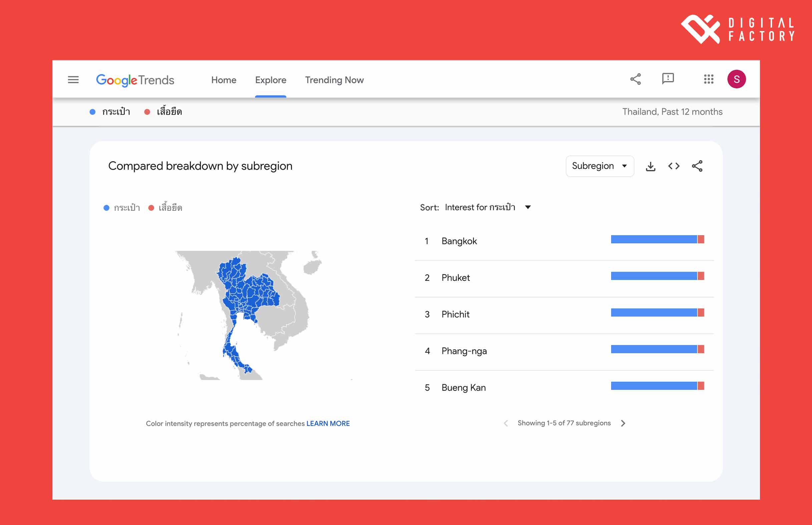The width and height of the screenshot is (812, 525).
Task: Select the Explore tab
Action: (271, 80)
